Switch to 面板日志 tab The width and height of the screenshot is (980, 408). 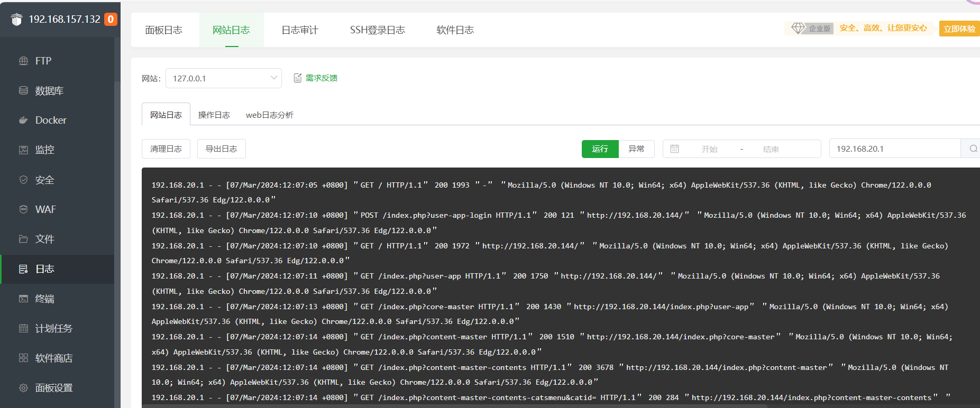(x=164, y=30)
